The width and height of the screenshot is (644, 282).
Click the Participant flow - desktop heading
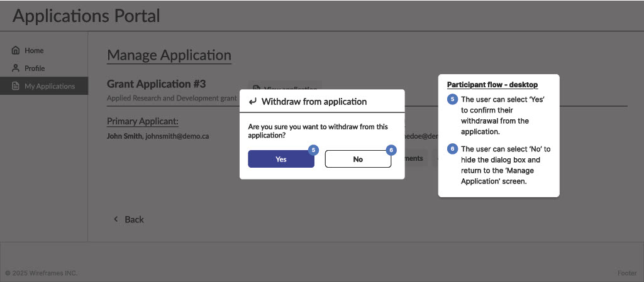pos(492,84)
